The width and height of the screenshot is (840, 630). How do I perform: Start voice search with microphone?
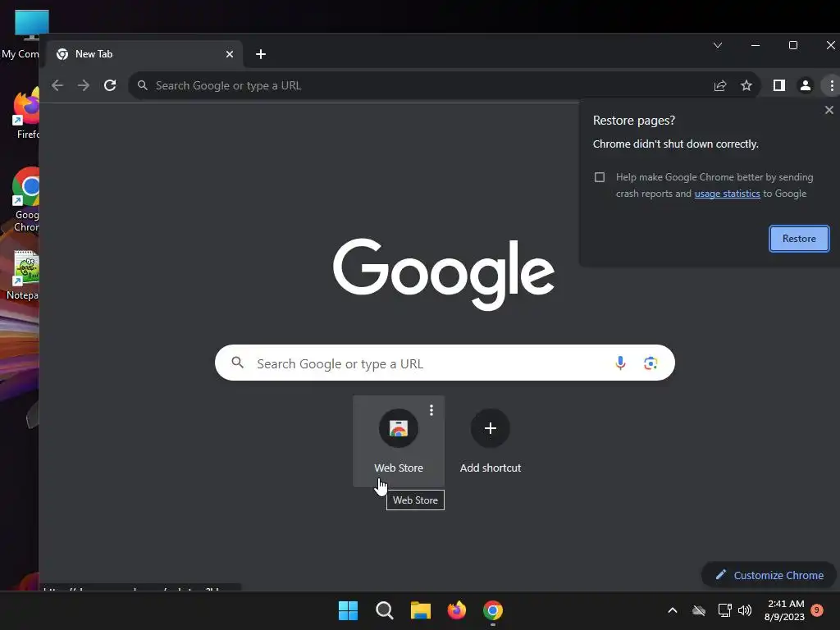(620, 363)
